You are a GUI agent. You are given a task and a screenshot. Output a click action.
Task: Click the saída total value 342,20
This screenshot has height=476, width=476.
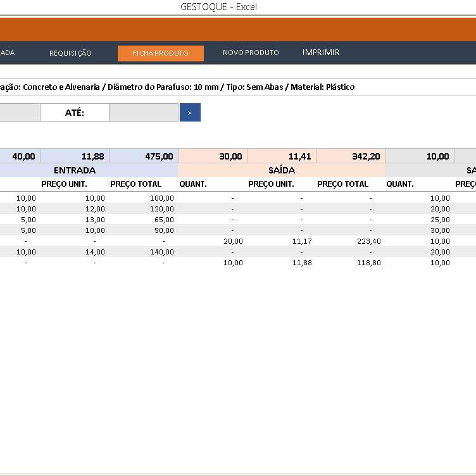351,156
